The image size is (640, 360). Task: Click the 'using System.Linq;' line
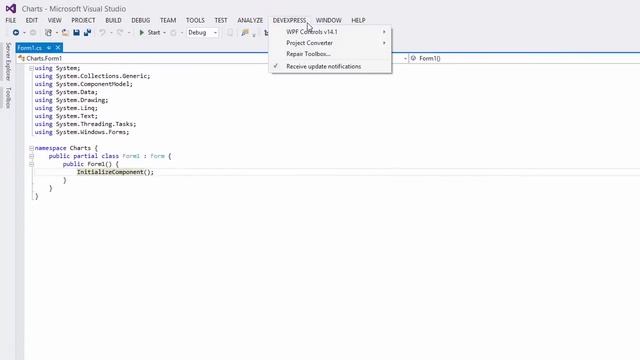pos(66,108)
